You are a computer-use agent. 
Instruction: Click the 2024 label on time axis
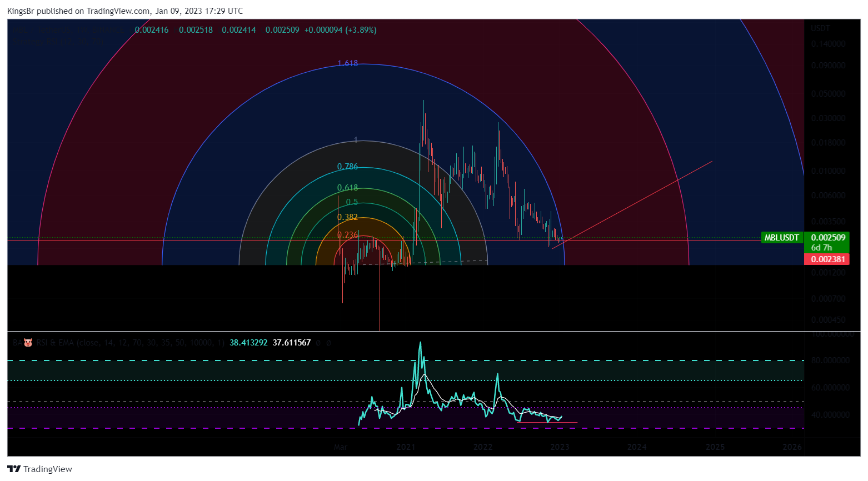click(637, 447)
